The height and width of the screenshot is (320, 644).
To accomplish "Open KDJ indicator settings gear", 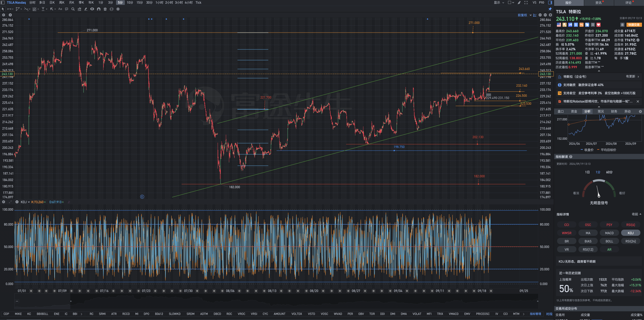I will [4, 202].
